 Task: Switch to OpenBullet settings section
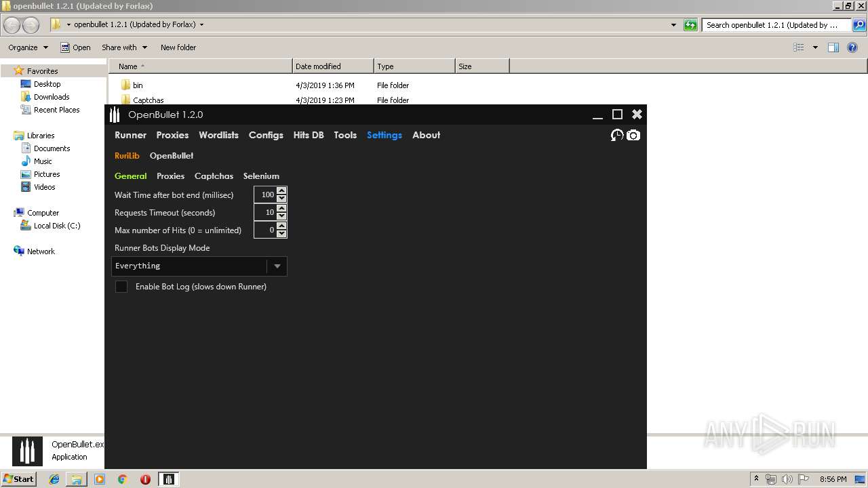pos(172,155)
